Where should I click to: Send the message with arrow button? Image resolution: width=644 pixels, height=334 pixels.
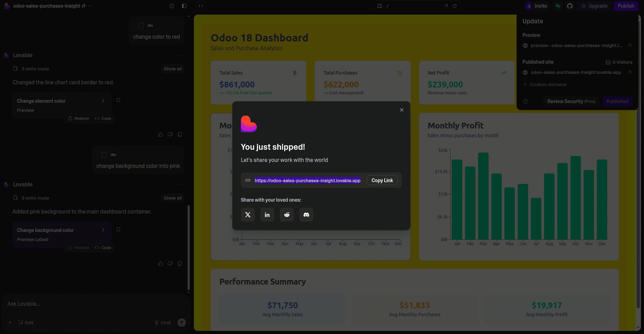click(182, 323)
